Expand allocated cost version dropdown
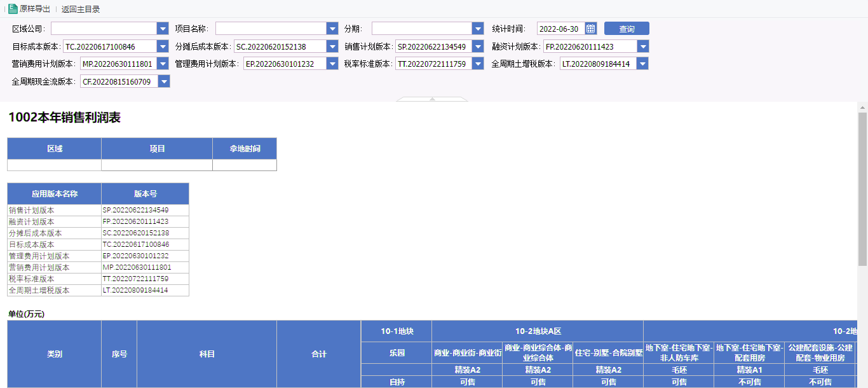This screenshot has width=868, height=388. point(332,46)
